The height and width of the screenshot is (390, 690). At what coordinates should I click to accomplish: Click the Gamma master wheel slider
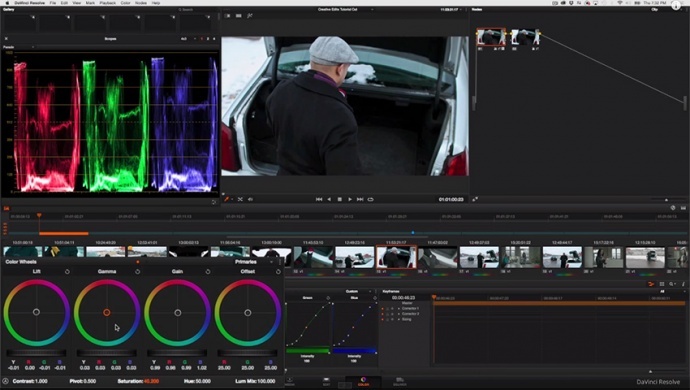(x=106, y=353)
